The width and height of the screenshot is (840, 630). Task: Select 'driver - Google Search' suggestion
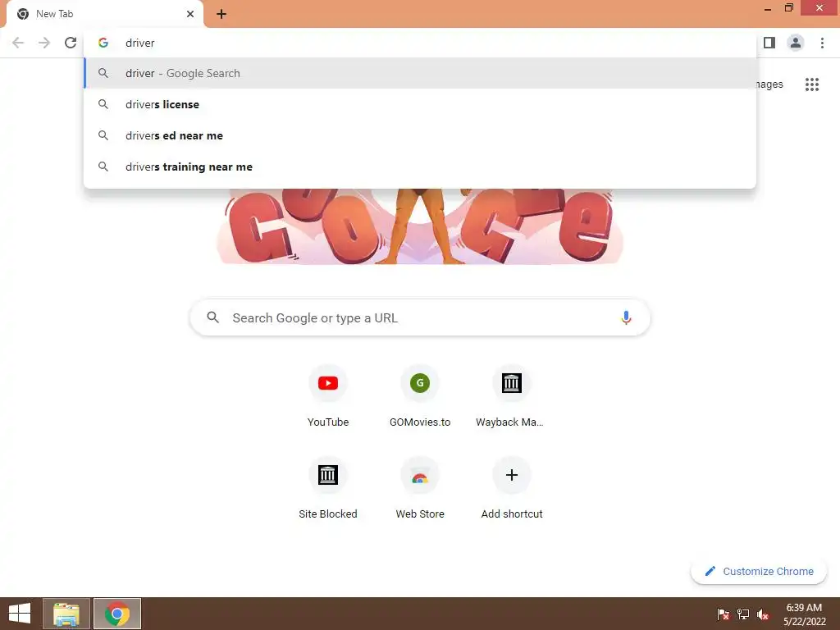pos(420,73)
